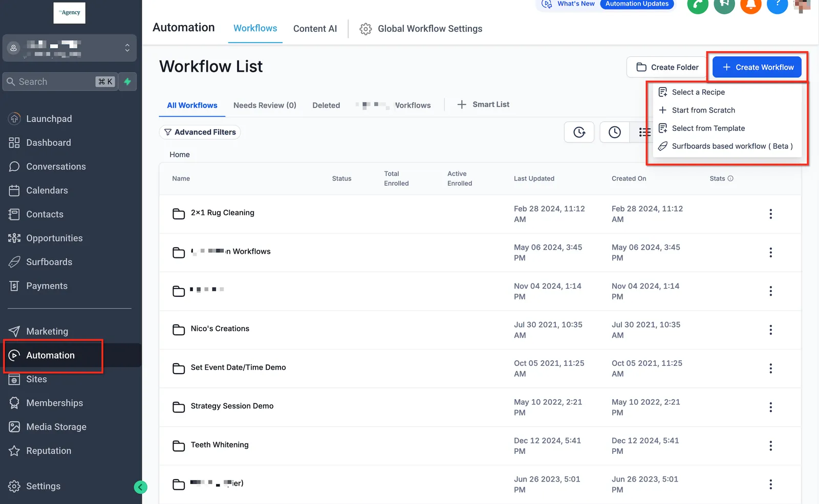Open the 2×1 Rug Cleaning folder

(x=222, y=213)
